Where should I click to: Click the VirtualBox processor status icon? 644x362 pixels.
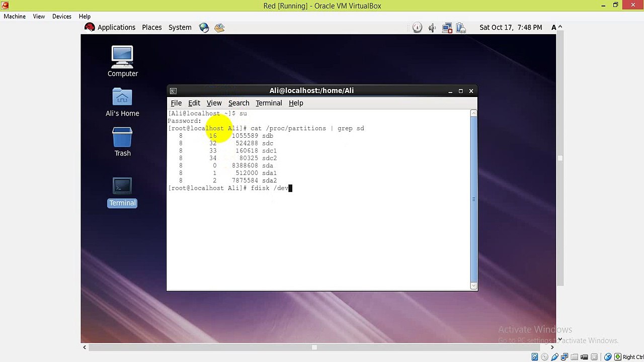point(595,357)
